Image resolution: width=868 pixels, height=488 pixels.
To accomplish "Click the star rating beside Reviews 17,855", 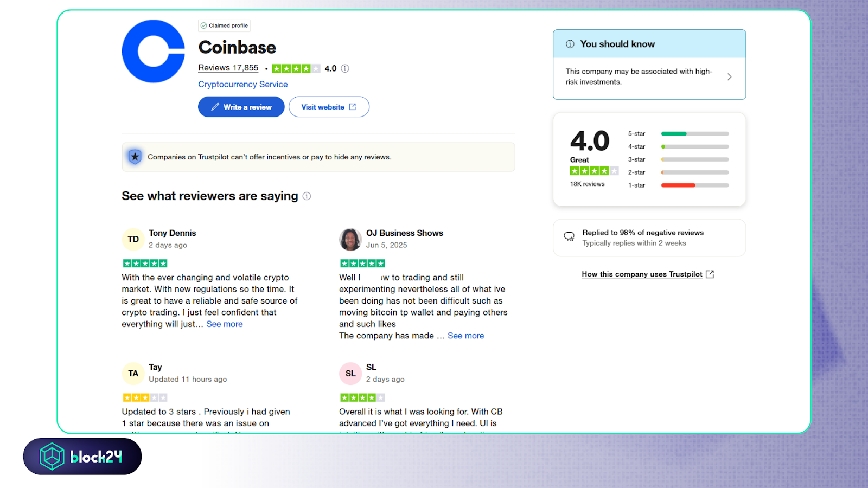I will point(296,68).
